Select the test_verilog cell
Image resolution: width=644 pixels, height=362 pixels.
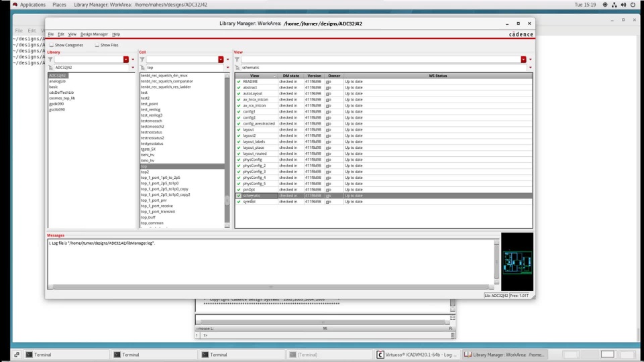[151, 109]
